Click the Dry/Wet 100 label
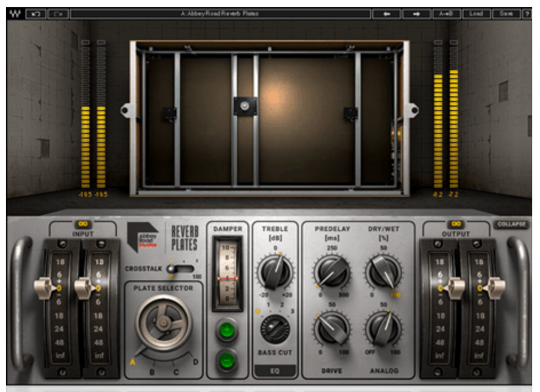 coord(396,295)
